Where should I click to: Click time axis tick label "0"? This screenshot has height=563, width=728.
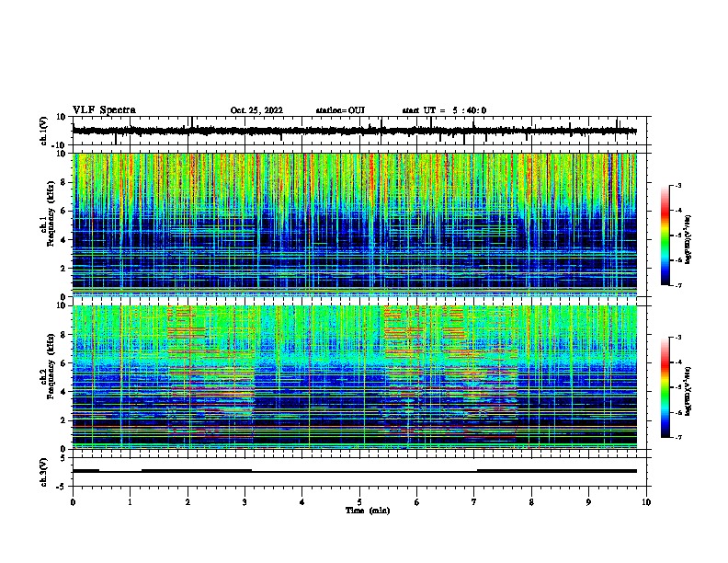tap(73, 502)
